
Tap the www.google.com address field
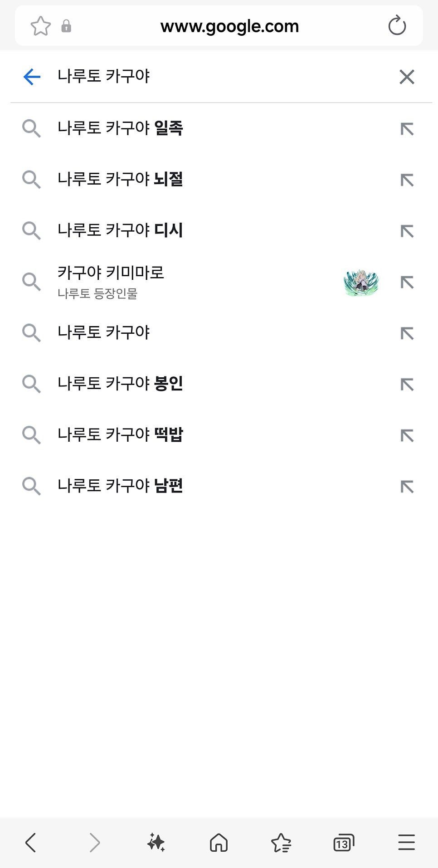(x=229, y=26)
